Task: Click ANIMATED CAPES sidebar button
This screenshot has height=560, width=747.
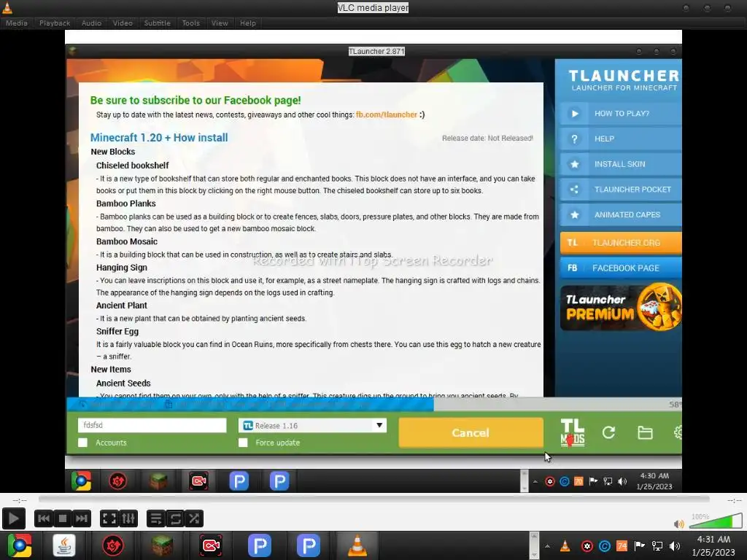Action: pyautogui.click(x=620, y=214)
